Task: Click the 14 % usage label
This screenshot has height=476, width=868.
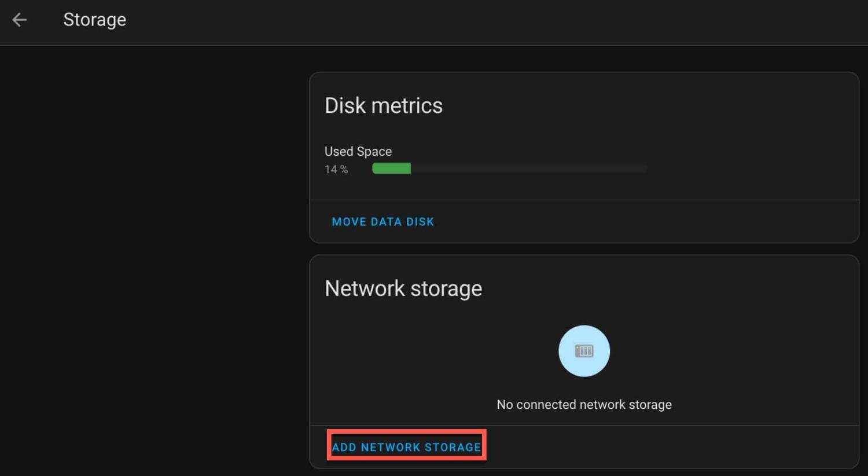Action: pyautogui.click(x=336, y=169)
